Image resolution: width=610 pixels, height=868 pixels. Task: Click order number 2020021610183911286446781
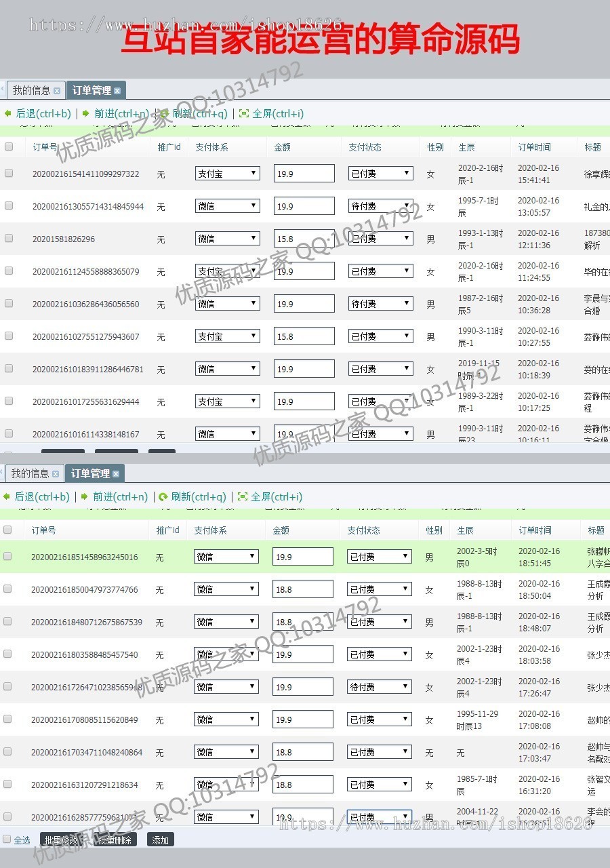(x=88, y=370)
